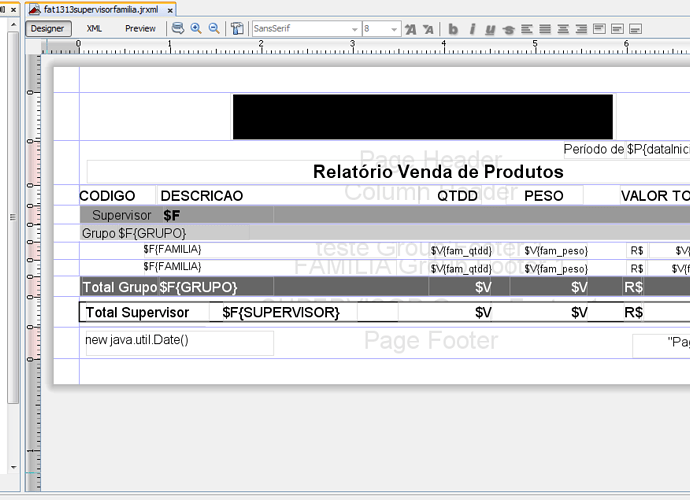Align text to vertical middle

(617, 29)
